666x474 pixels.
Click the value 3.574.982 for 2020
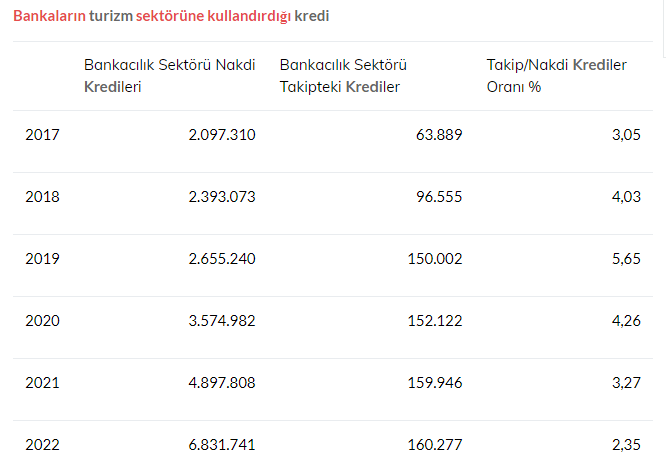pos(222,321)
